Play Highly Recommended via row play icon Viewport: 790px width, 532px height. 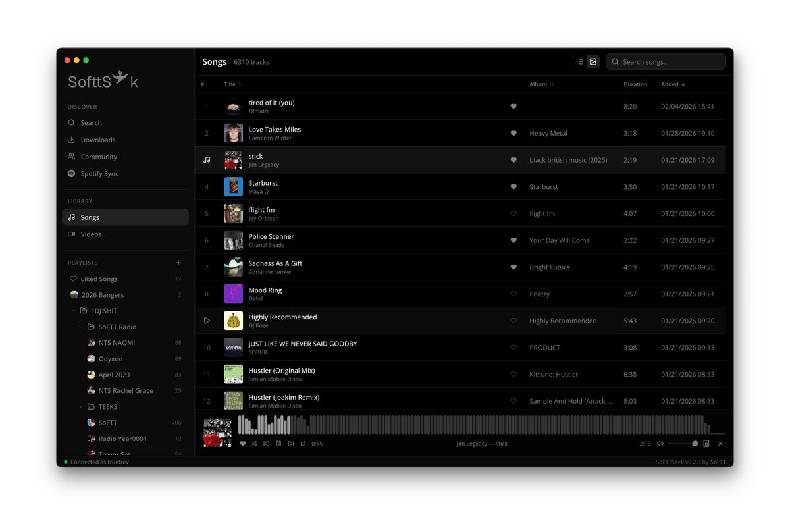(207, 321)
